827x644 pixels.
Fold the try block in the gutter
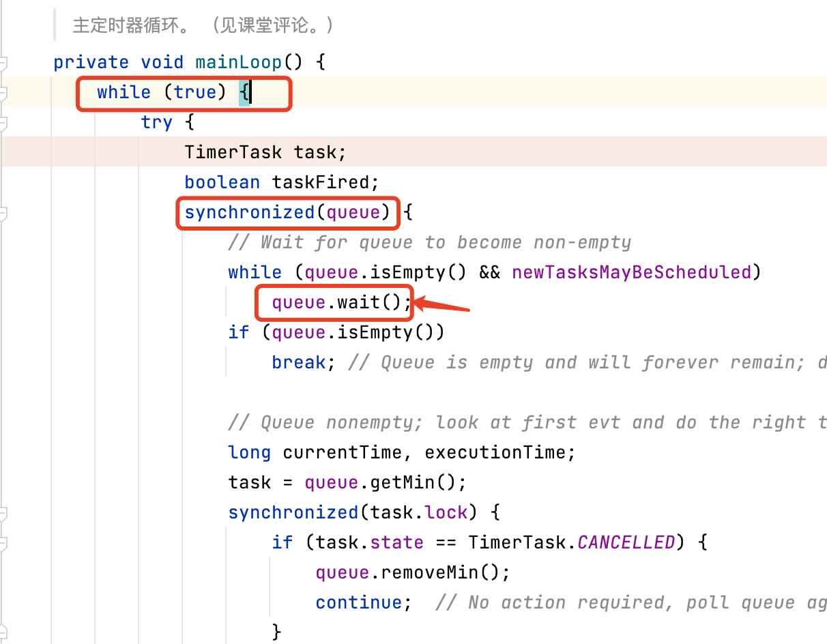pos(3,123)
